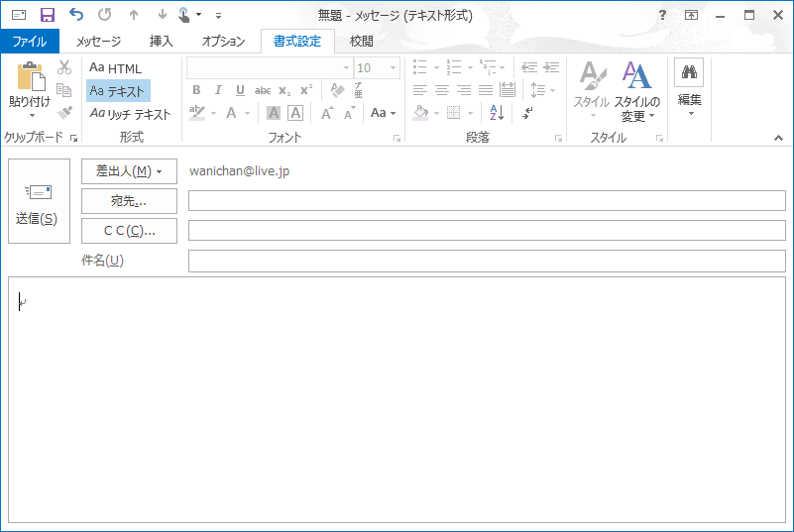Click the 宛先... button
Viewport: 794px width, 532px height.
point(129,201)
